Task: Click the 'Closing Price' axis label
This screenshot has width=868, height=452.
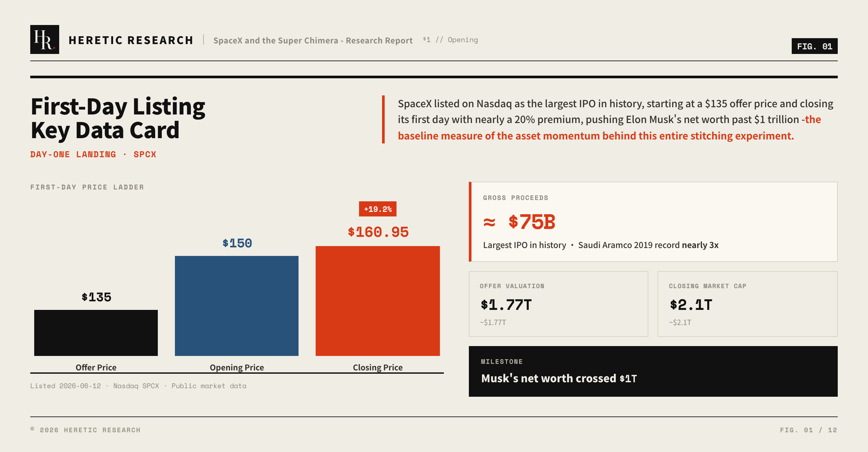Action: pyautogui.click(x=378, y=367)
